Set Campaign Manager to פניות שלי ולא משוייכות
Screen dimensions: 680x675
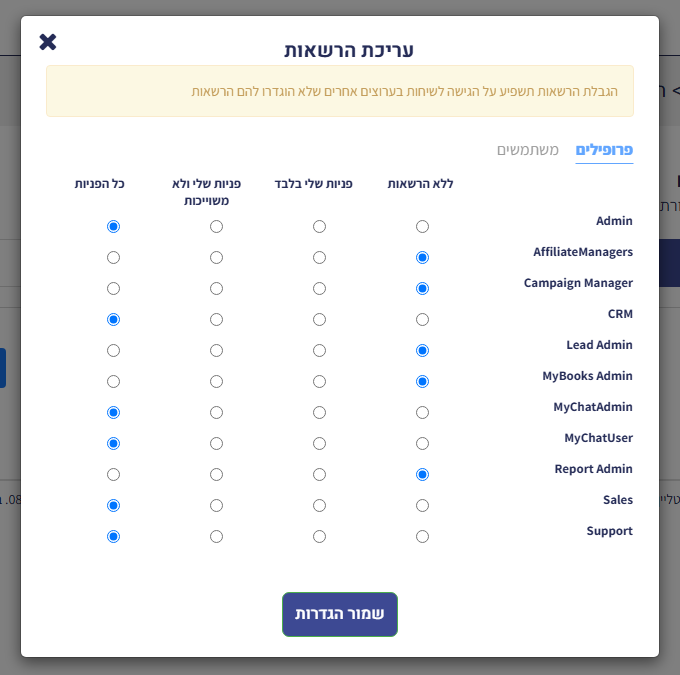click(x=216, y=288)
